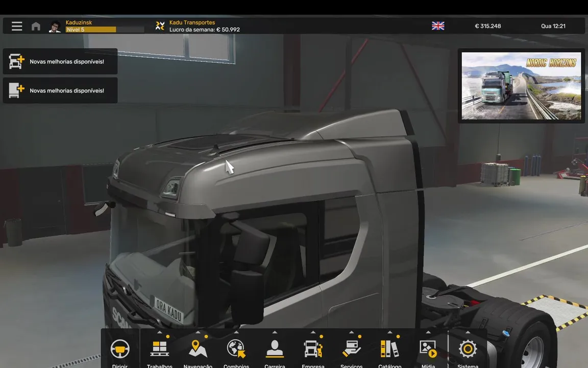The image size is (588, 368).
Task: Click the Nível 5 experience progress bar
Action: click(x=105, y=29)
